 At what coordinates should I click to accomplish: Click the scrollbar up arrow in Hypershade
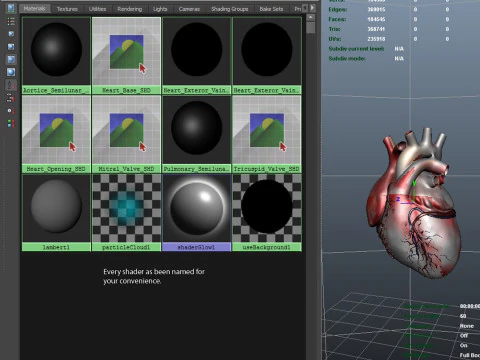(310, 17)
